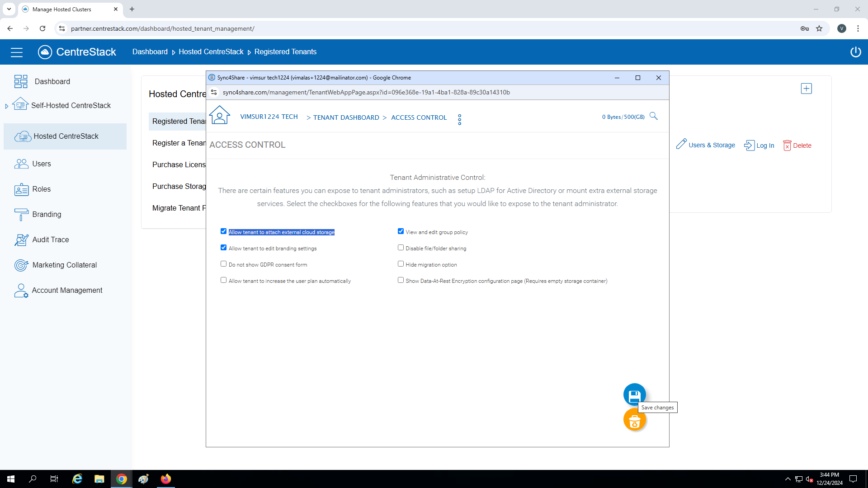868x488 pixels.
Task: Check Allow tenant to increase user plan automatically
Action: (x=223, y=280)
